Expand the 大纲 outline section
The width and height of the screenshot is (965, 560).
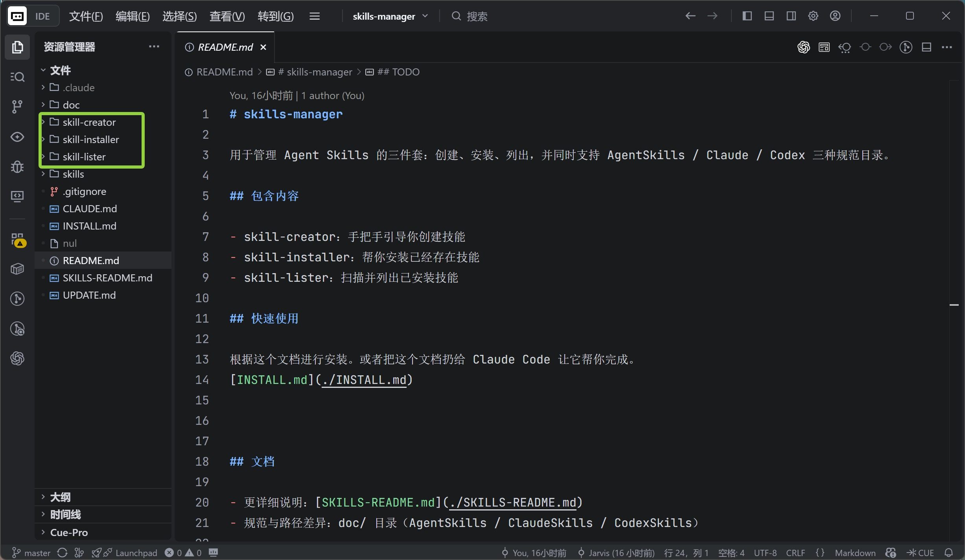point(60,497)
